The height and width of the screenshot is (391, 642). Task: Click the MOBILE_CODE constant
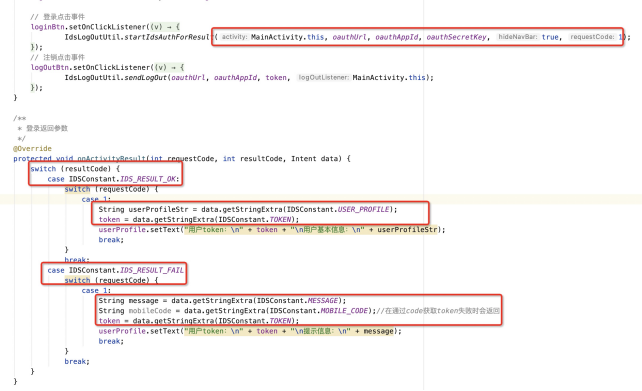[x=344, y=311]
